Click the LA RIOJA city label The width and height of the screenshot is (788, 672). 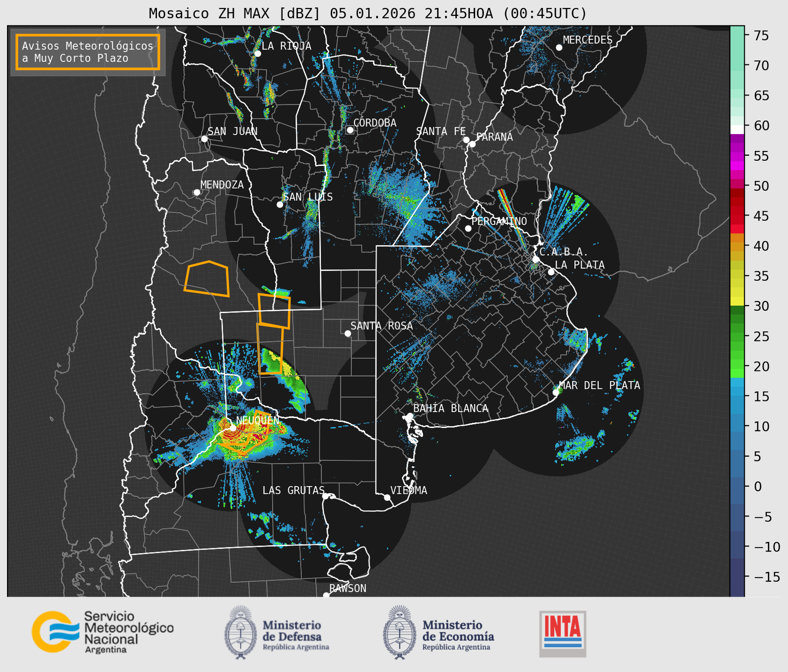tap(286, 46)
